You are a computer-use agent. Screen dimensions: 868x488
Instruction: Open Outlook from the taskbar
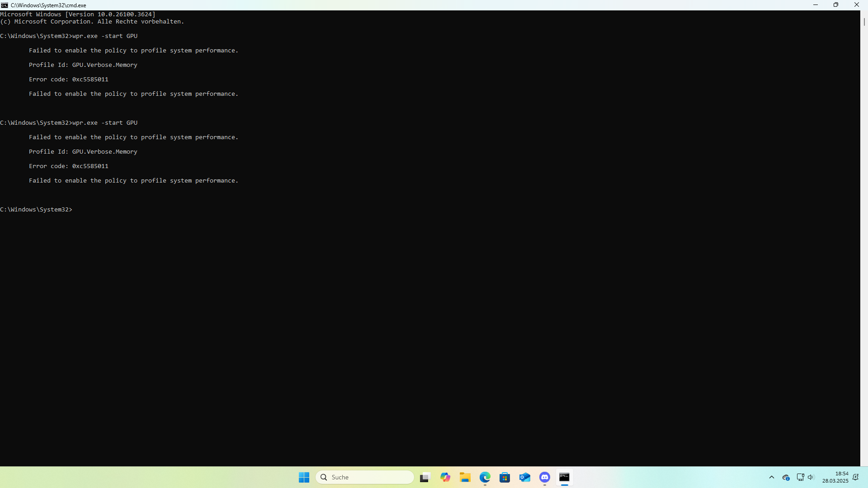click(x=525, y=477)
